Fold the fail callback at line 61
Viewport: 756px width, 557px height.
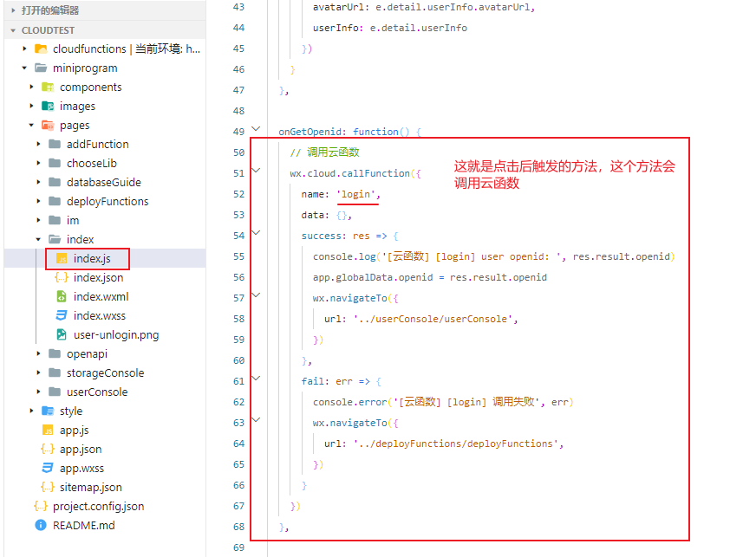click(257, 379)
